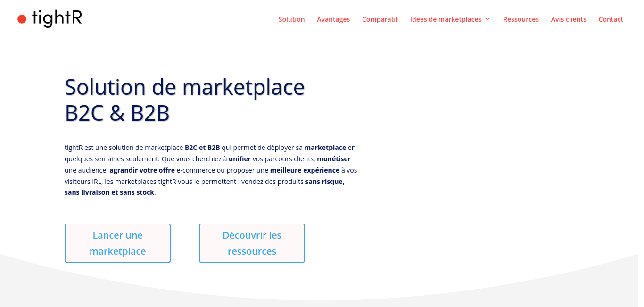
Task: Click the heading Solution de marketplace B2C & B2B
Action: (185, 100)
